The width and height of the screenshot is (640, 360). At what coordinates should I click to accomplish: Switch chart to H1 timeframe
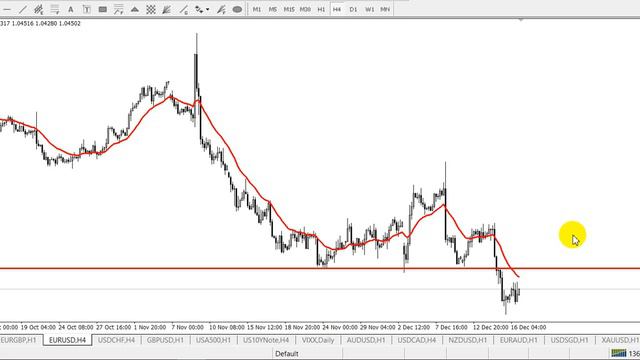pyautogui.click(x=321, y=9)
